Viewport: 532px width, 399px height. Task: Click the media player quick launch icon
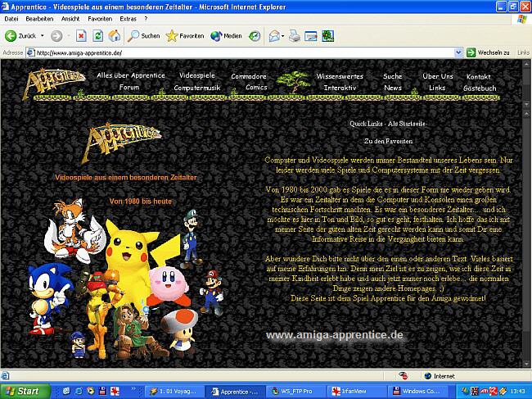(91, 391)
